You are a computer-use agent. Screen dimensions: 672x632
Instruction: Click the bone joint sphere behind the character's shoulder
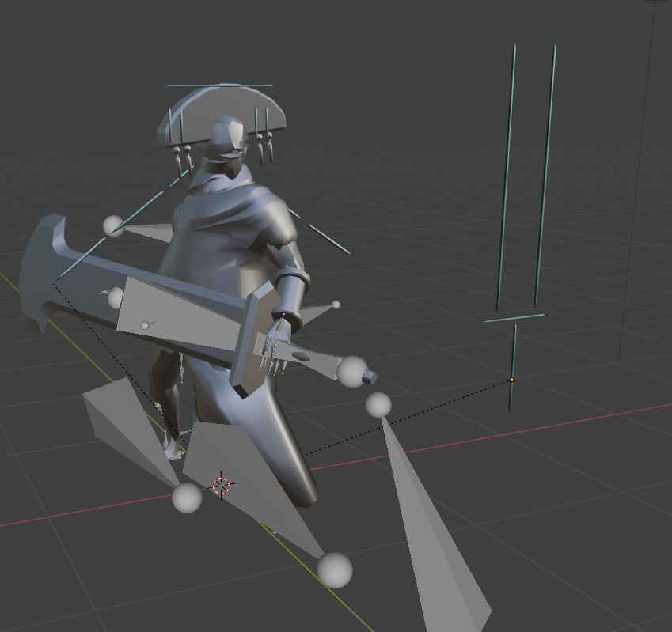click(114, 226)
